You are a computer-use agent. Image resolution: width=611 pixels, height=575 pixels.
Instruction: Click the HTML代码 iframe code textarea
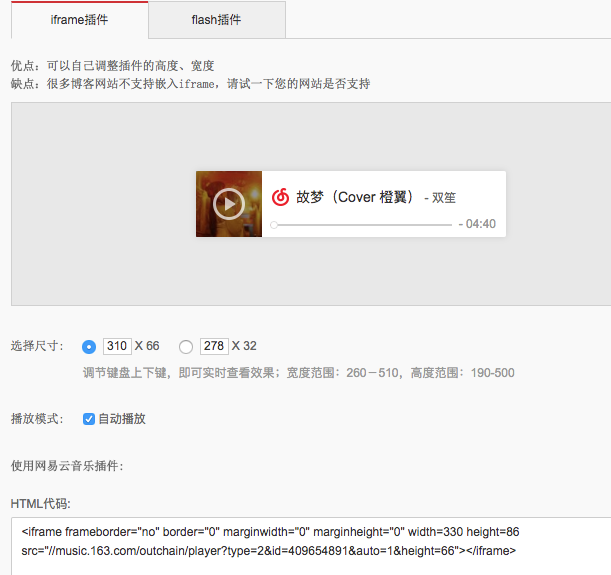pyautogui.click(x=311, y=546)
